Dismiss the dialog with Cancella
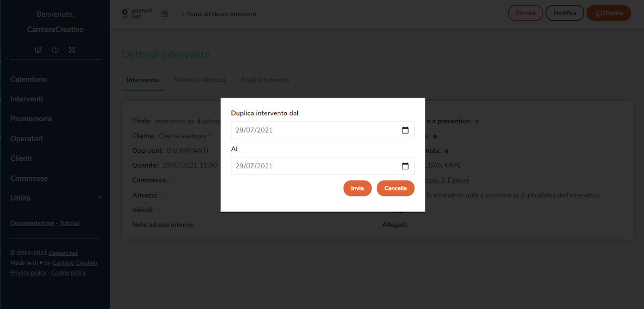644x309 pixels. click(x=395, y=188)
